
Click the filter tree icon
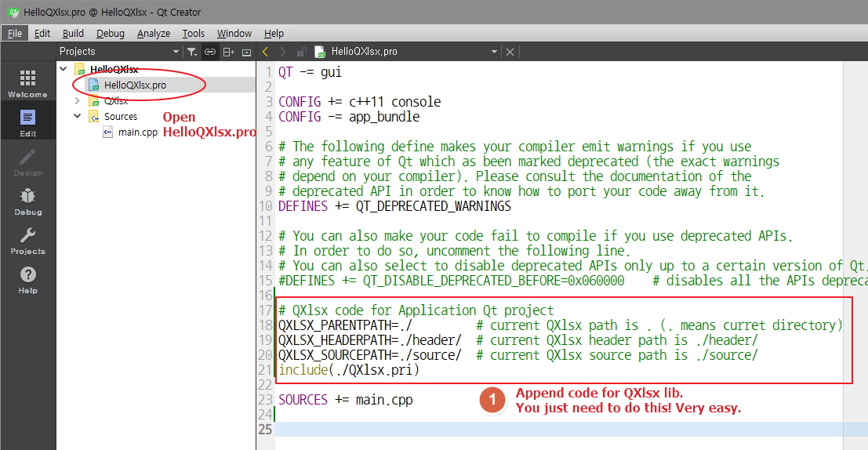point(192,52)
